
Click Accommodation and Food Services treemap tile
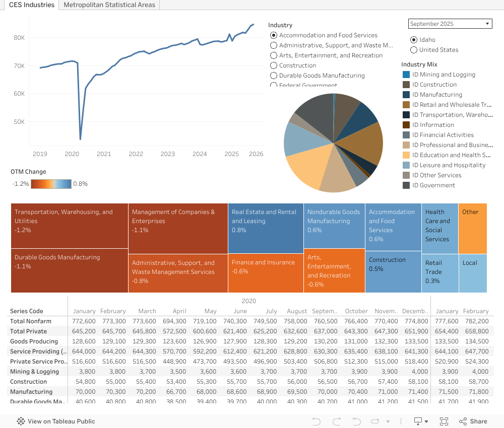click(x=393, y=227)
